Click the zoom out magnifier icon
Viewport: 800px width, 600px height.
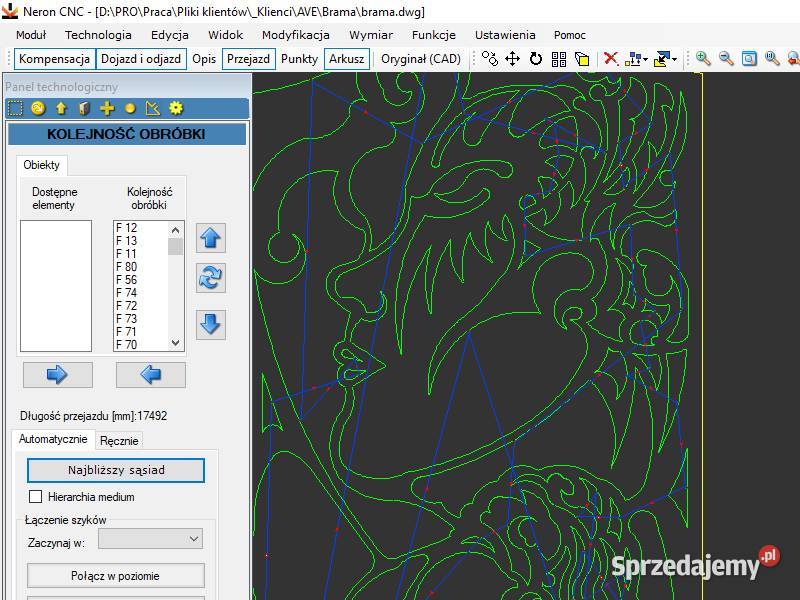(x=726, y=59)
